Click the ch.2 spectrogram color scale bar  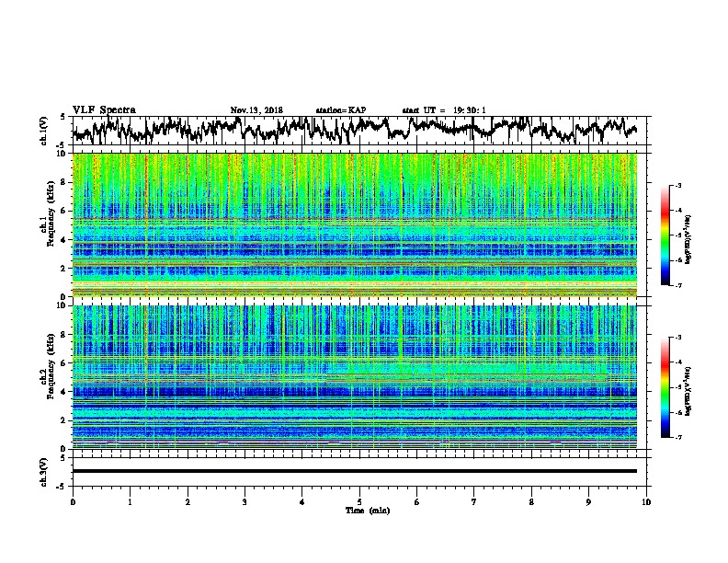[665, 387]
